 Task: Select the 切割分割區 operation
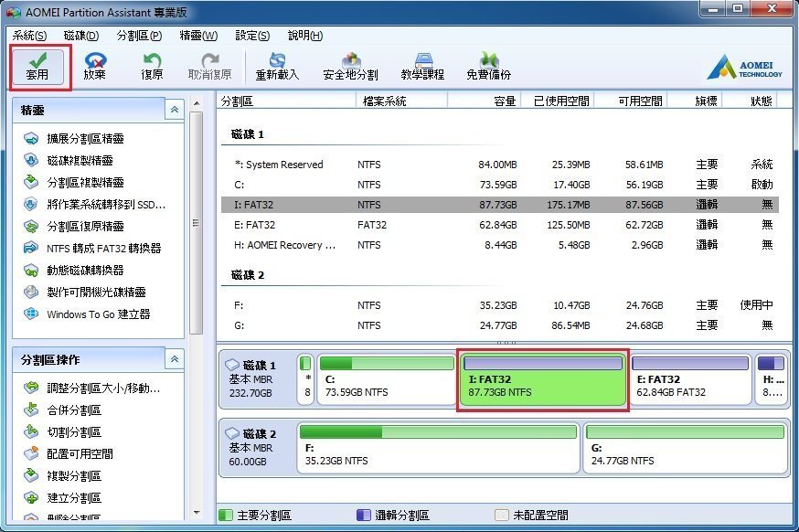coord(63,432)
